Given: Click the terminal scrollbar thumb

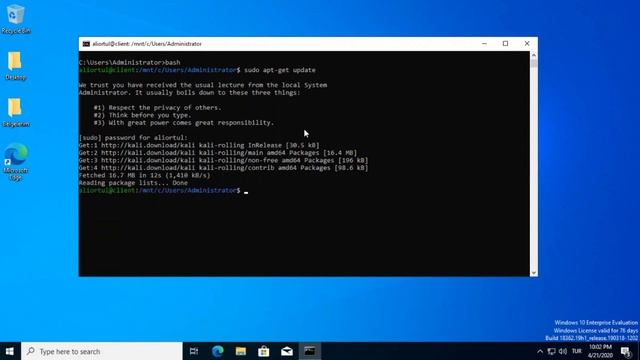Looking at the screenshot, I should click(533, 63).
